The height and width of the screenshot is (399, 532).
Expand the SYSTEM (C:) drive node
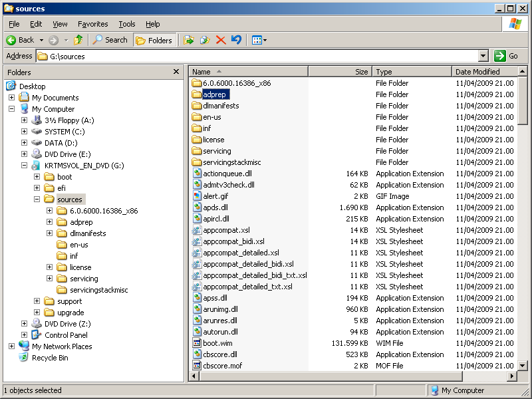(x=24, y=132)
